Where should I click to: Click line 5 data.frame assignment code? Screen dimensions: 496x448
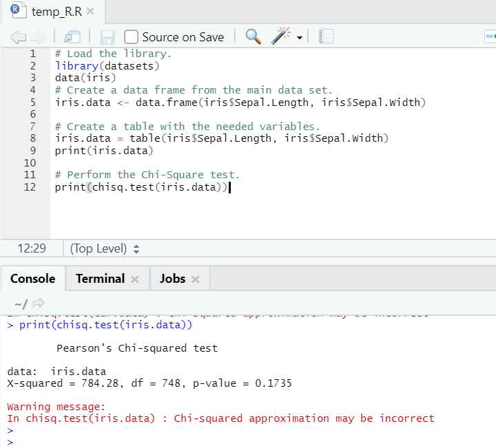(x=240, y=103)
